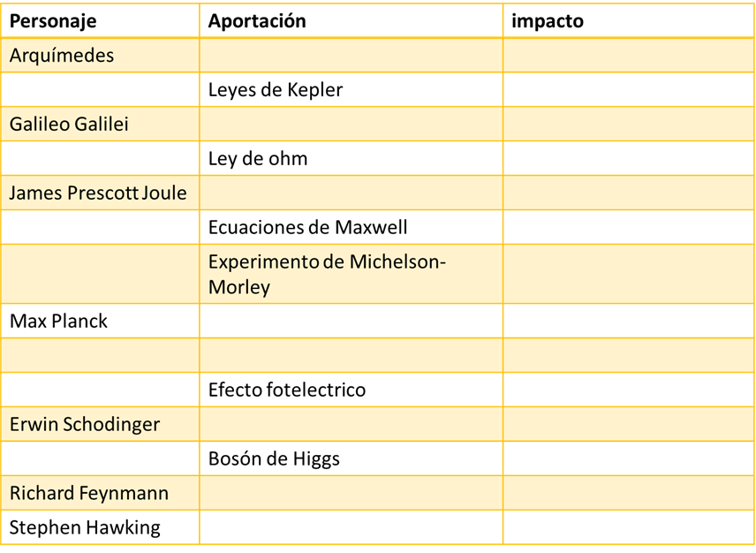Screen dimensions: 756x553
Task: Click the Ley de ohm cell
Action: [258, 159]
